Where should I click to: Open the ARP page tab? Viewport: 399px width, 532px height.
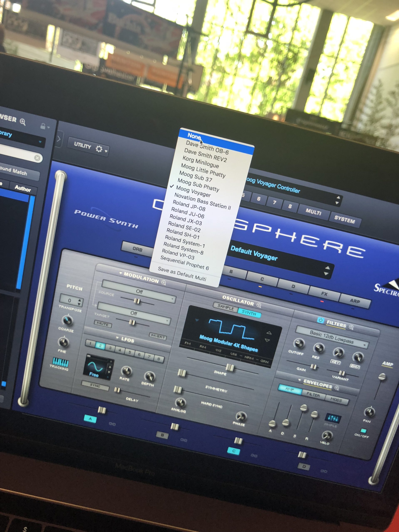pos(355,301)
